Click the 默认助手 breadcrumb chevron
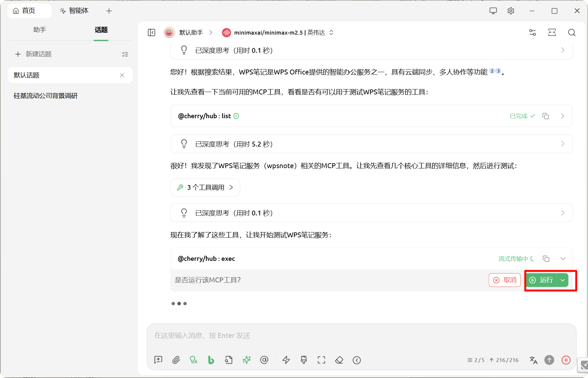Viewport: 588px width, 378px height. tap(211, 32)
